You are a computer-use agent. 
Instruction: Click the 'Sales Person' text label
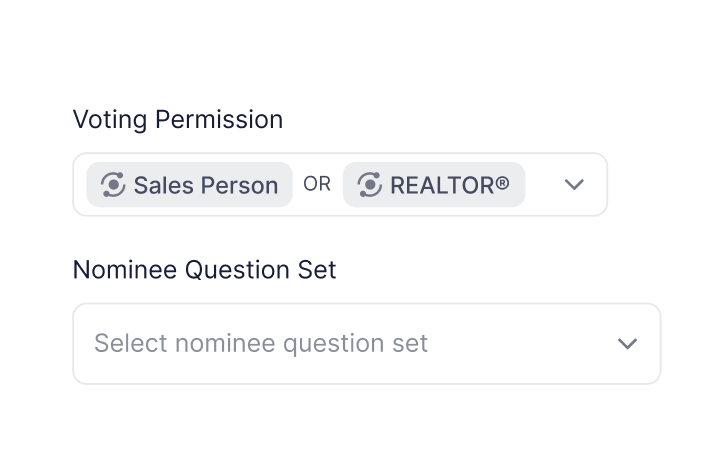click(206, 185)
